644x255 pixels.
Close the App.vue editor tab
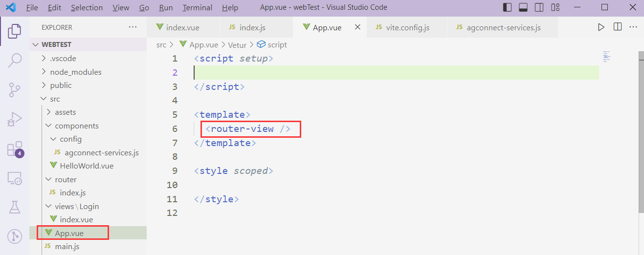point(357,27)
